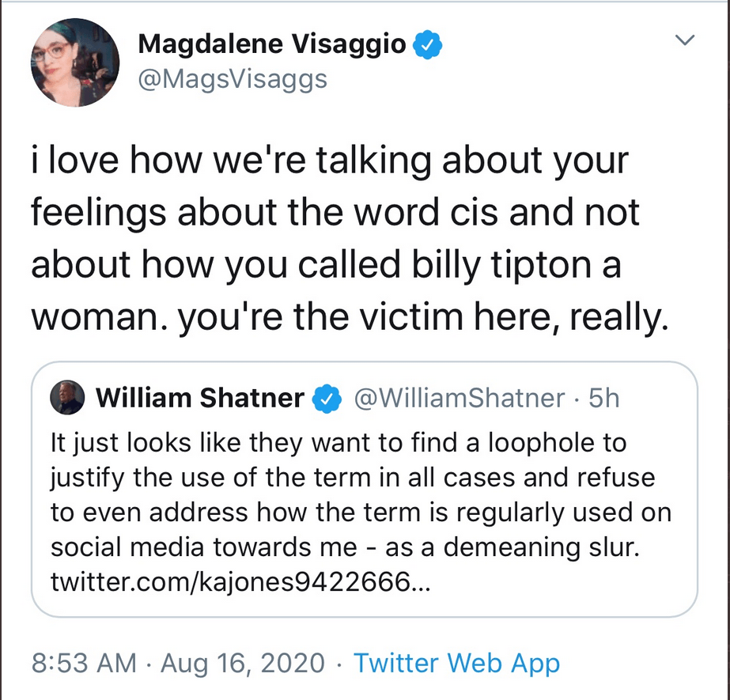
Task: Click the Aug 16, 2020 date
Action: 243,663
